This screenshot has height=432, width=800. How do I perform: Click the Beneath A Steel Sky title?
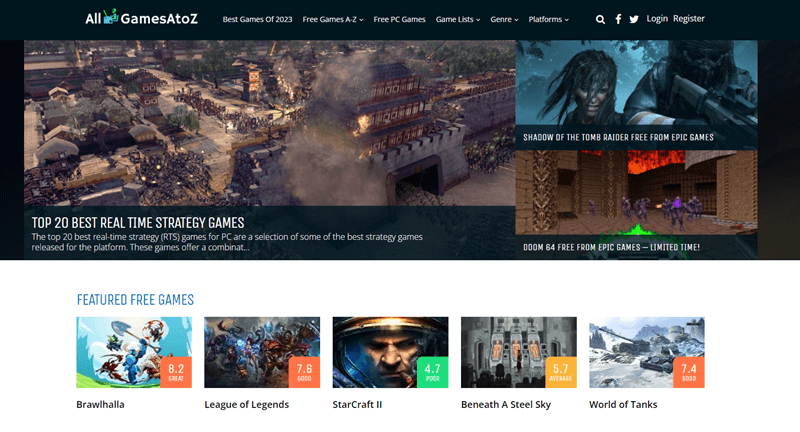point(506,404)
